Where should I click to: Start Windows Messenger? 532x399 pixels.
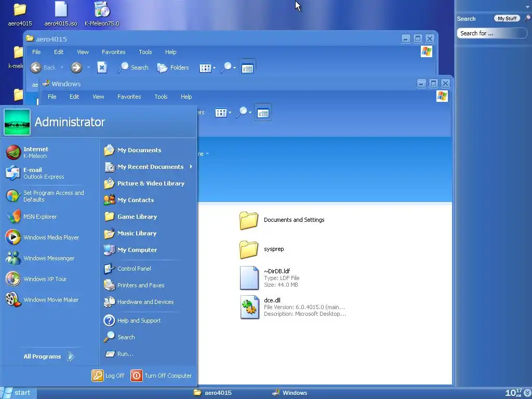40,258
